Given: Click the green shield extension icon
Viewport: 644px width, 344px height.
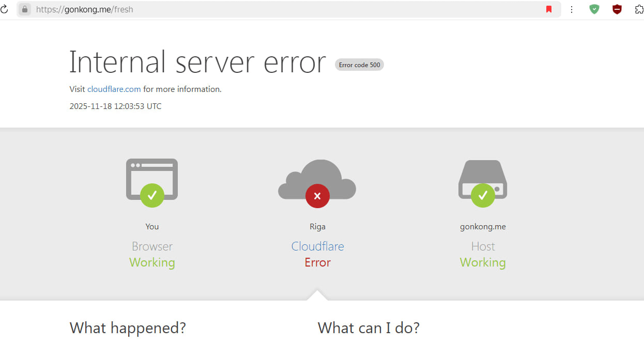Looking at the screenshot, I should 594,9.
